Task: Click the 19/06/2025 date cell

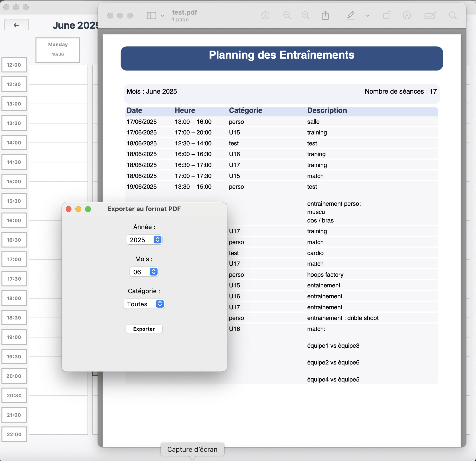Action: 142,186
